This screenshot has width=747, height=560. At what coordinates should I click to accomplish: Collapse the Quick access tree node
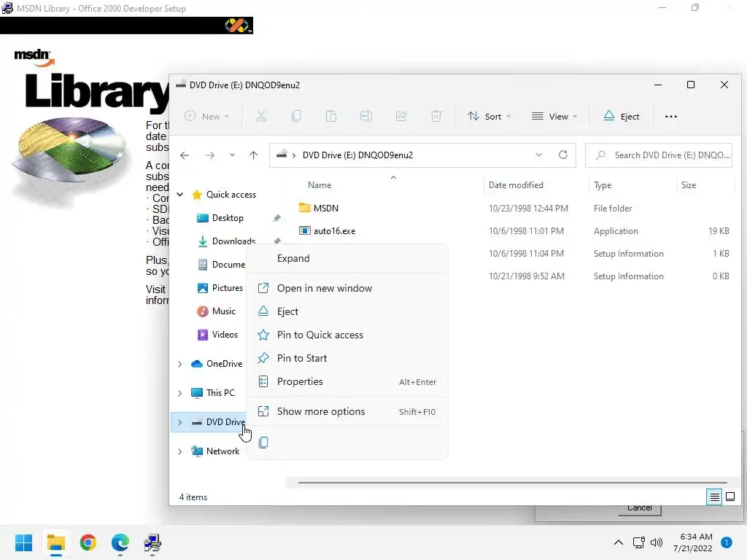(180, 194)
